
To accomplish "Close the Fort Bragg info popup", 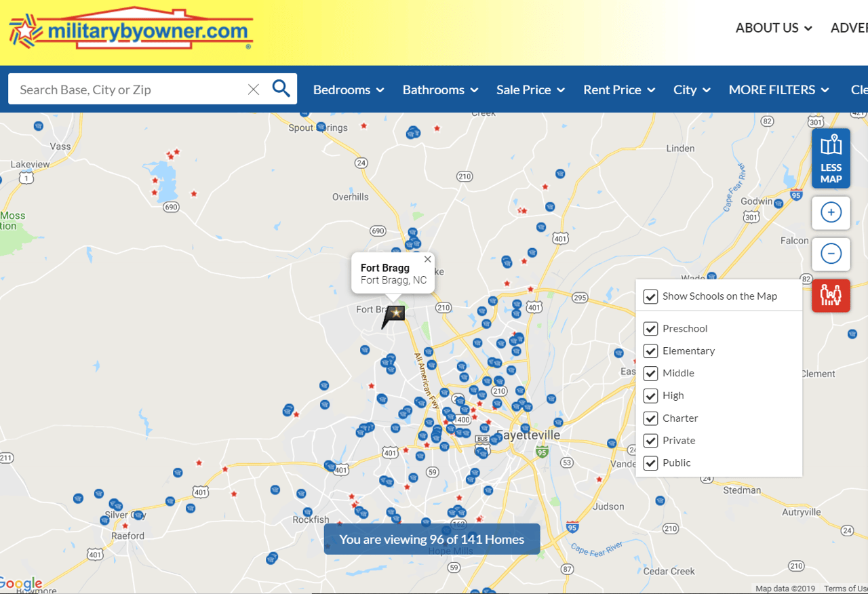I will [x=427, y=259].
